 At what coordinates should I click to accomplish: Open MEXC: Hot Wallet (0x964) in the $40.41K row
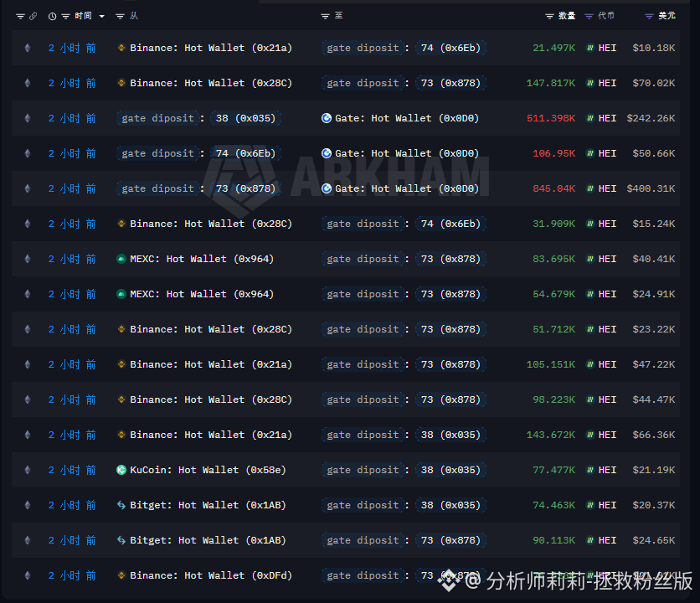tap(202, 259)
